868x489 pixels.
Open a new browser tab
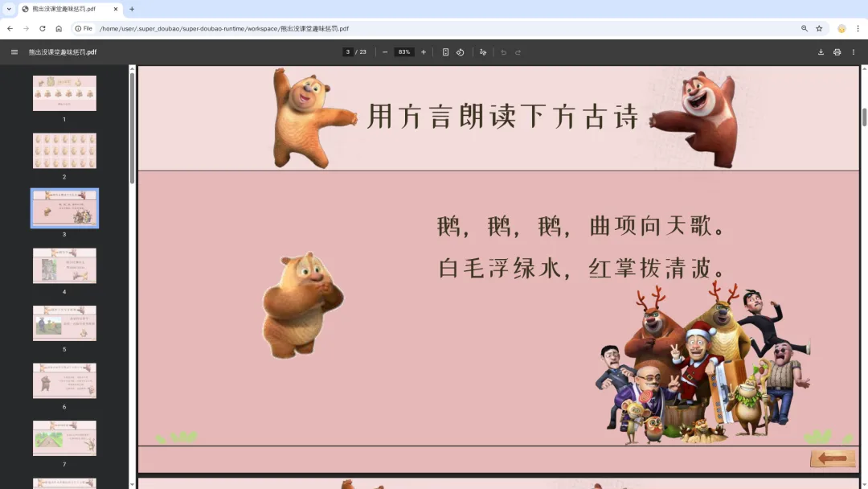[132, 9]
